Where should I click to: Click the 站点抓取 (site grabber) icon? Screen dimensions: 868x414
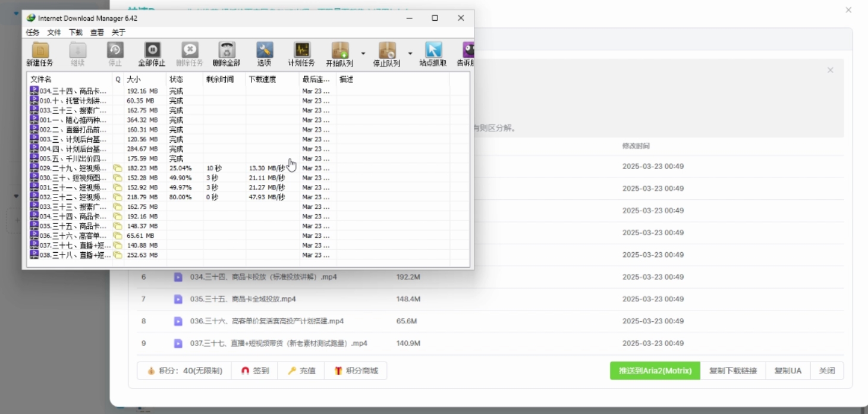(x=433, y=50)
